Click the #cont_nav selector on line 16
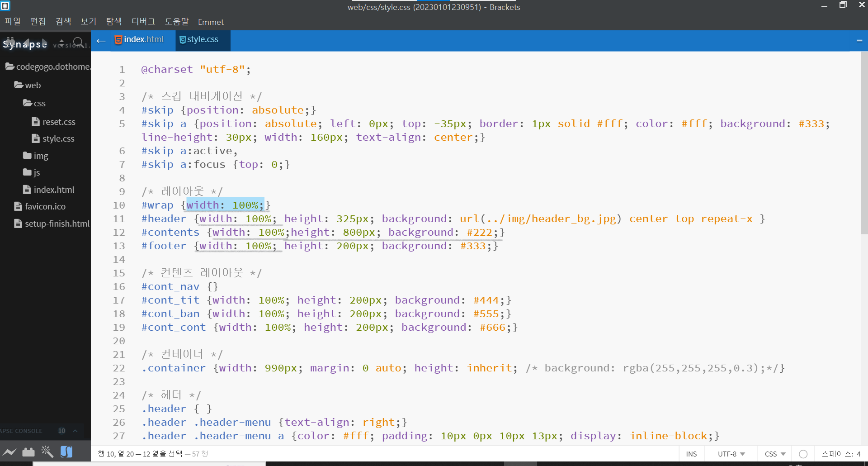The height and width of the screenshot is (466, 868). click(170, 286)
